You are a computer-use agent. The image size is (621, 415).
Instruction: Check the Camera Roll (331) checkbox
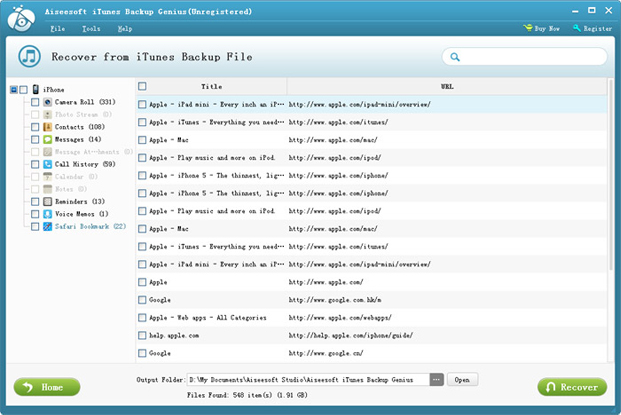click(35, 102)
